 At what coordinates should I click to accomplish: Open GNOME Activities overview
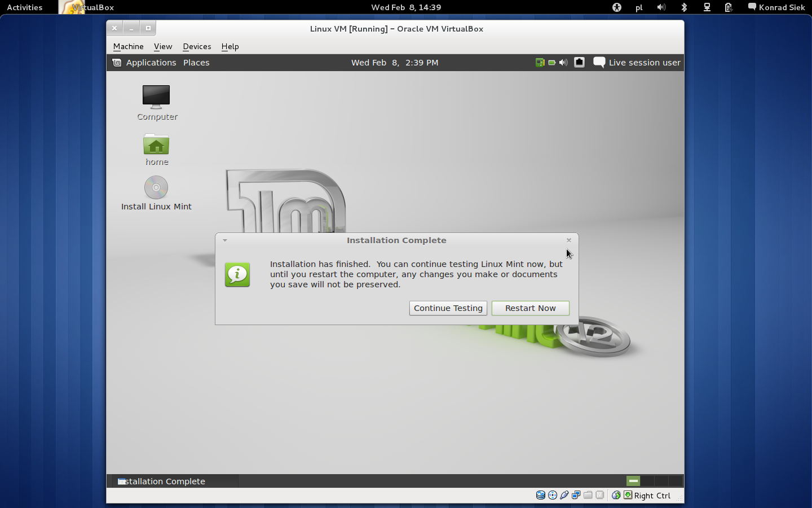(x=25, y=7)
